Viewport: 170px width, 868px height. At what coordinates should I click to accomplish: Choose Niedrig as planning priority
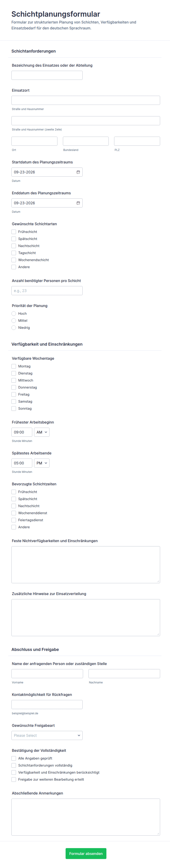[14, 328]
